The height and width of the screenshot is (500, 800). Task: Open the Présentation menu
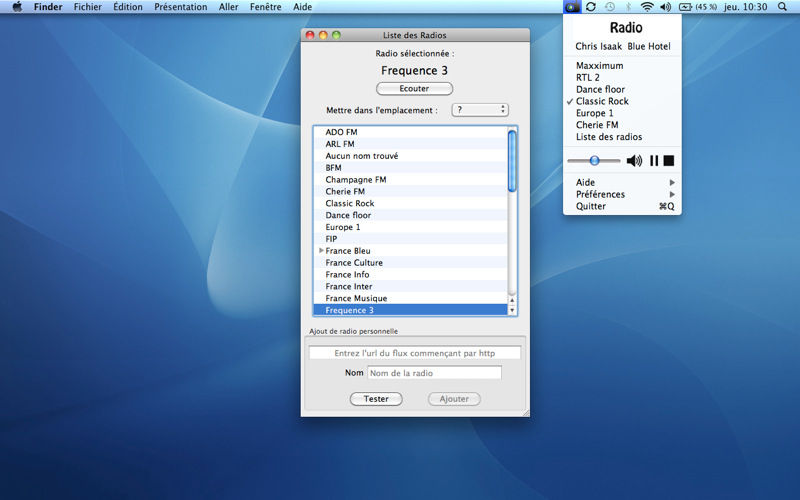coord(181,7)
